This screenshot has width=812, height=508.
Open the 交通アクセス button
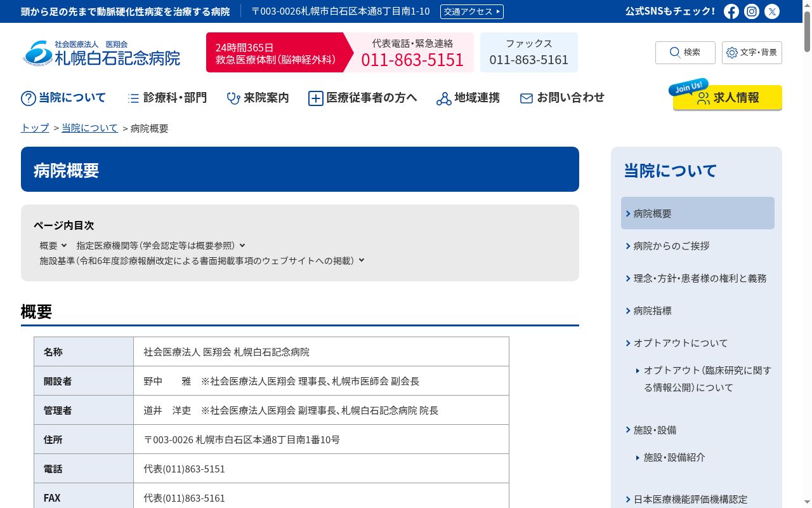click(472, 11)
